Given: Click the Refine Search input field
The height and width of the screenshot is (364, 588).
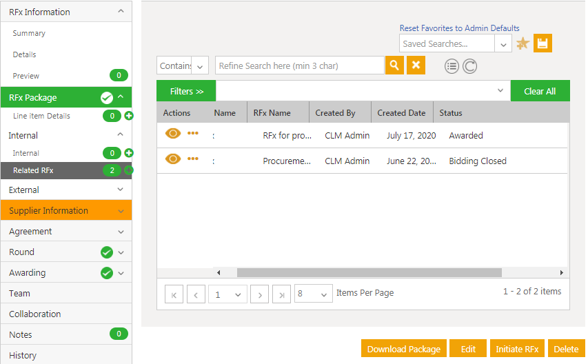Looking at the screenshot, I should point(299,65).
